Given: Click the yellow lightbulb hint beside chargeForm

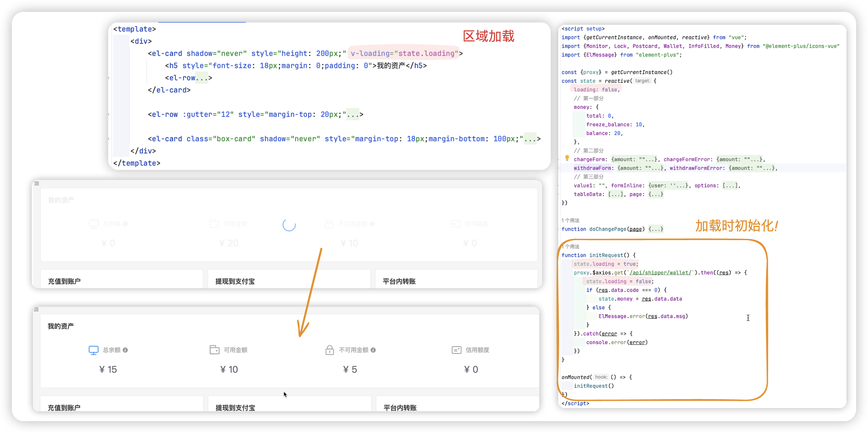Looking at the screenshot, I should tap(567, 158).
